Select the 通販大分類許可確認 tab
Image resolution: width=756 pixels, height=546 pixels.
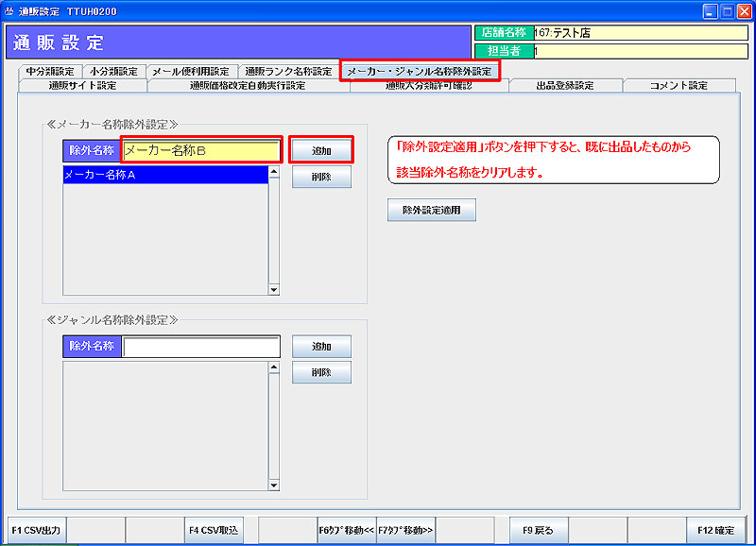(x=429, y=86)
